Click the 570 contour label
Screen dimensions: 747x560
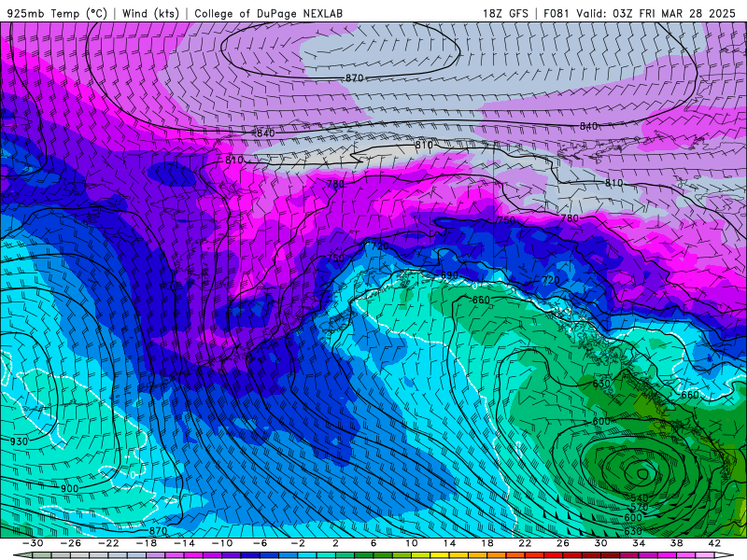click(639, 508)
